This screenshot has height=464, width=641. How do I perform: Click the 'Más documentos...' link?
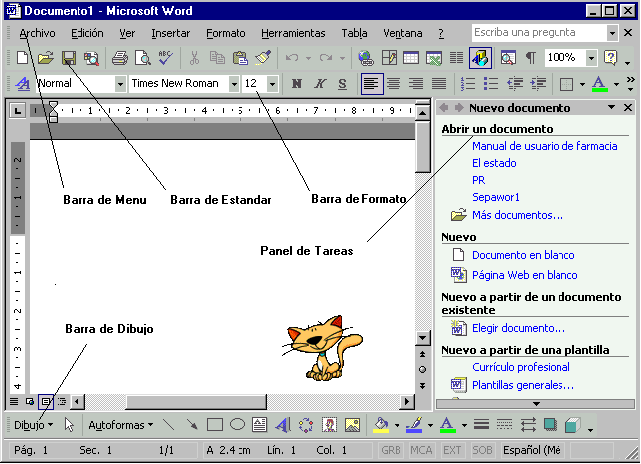point(517,214)
